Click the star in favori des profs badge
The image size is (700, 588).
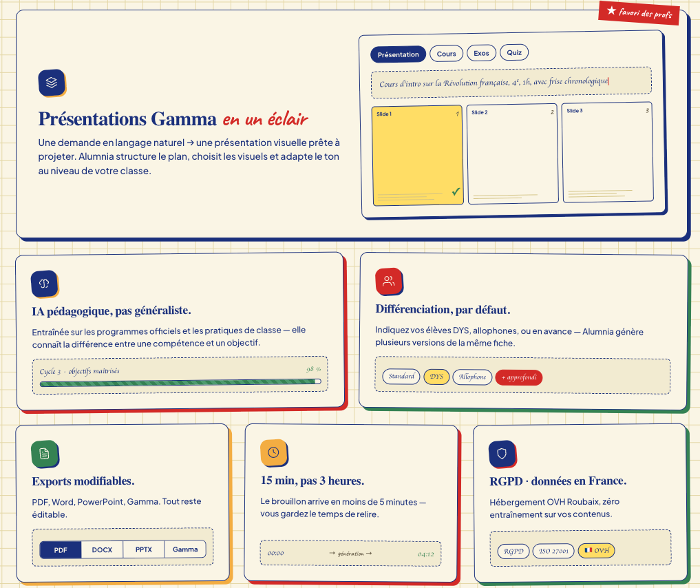pyautogui.click(x=611, y=10)
